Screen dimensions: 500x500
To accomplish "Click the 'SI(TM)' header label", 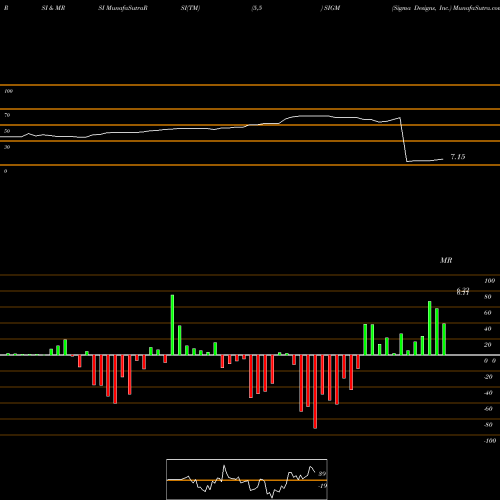I will [x=190, y=8].
